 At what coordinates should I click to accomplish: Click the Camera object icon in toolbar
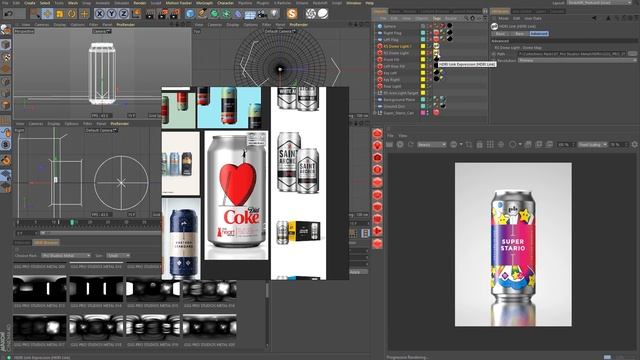coord(262,14)
